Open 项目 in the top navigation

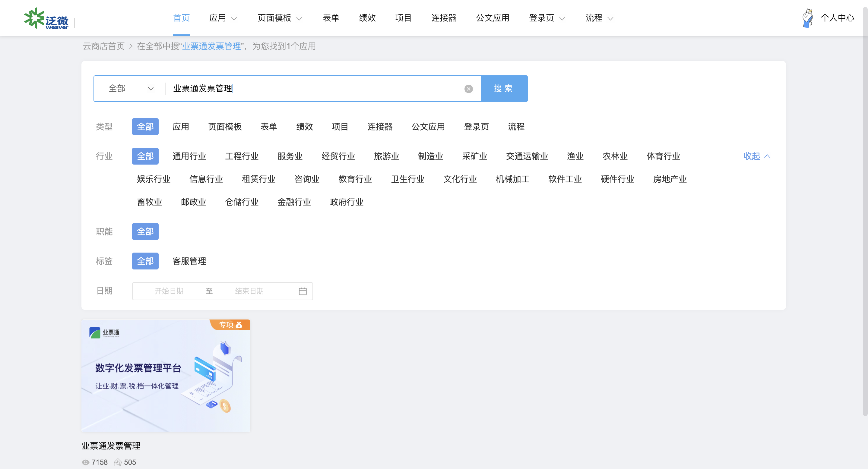[403, 18]
